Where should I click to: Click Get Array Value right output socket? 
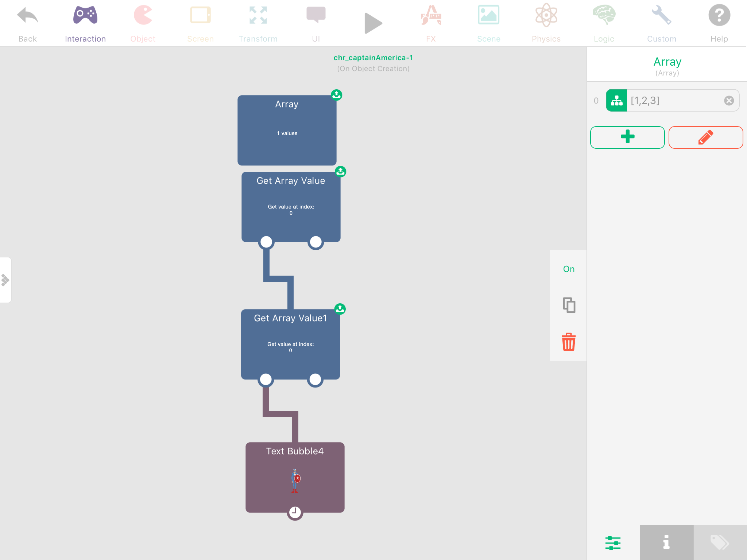[316, 242]
